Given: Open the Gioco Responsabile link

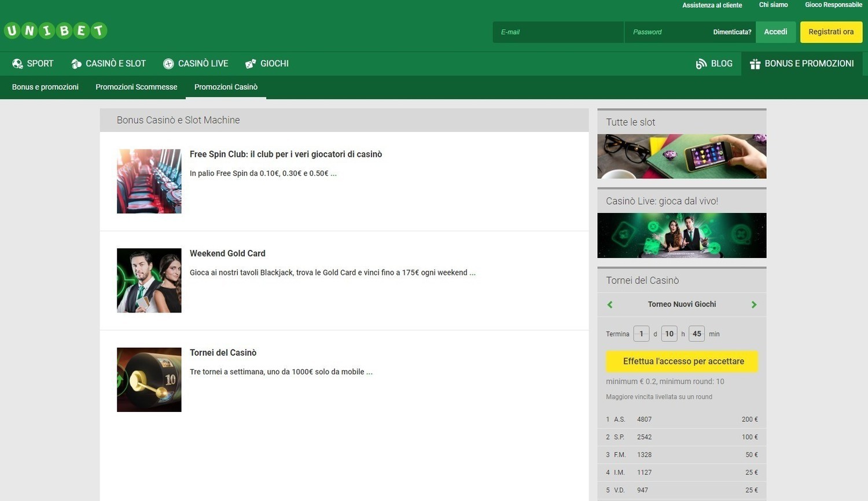Looking at the screenshot, I should pyautogui.click(x=833, y=5).
